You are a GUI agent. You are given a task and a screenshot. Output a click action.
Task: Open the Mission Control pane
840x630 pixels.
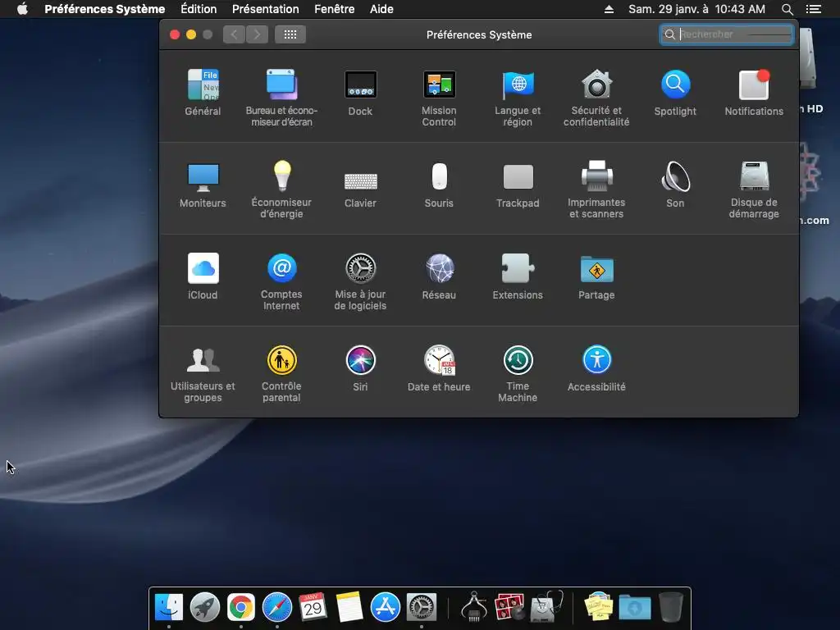coord(439,98)
